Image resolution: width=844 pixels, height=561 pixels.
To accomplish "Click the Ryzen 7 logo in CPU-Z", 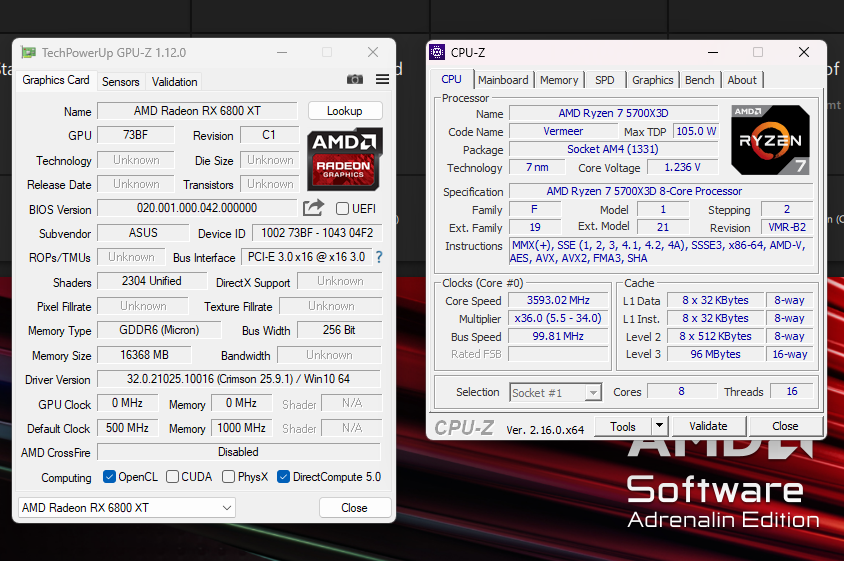I will click(x=770, y=140).
